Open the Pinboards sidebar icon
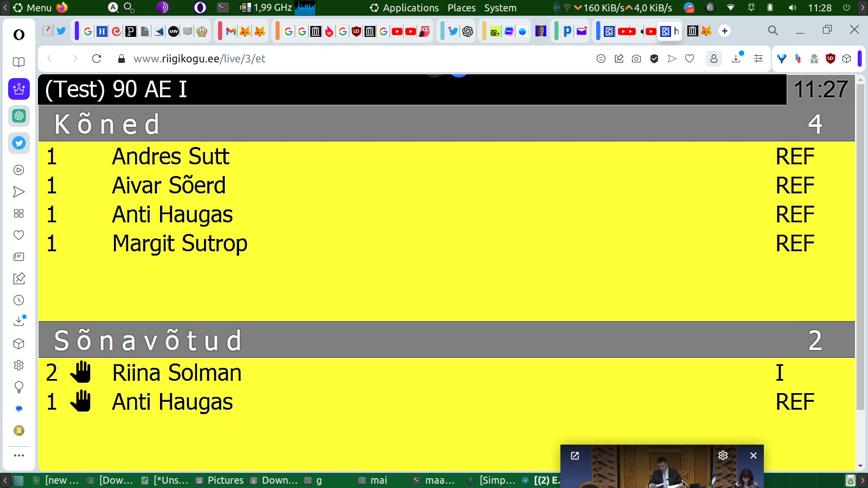Image resolution: width=868 pixels, height=488 pixels. tap(19, 279)
